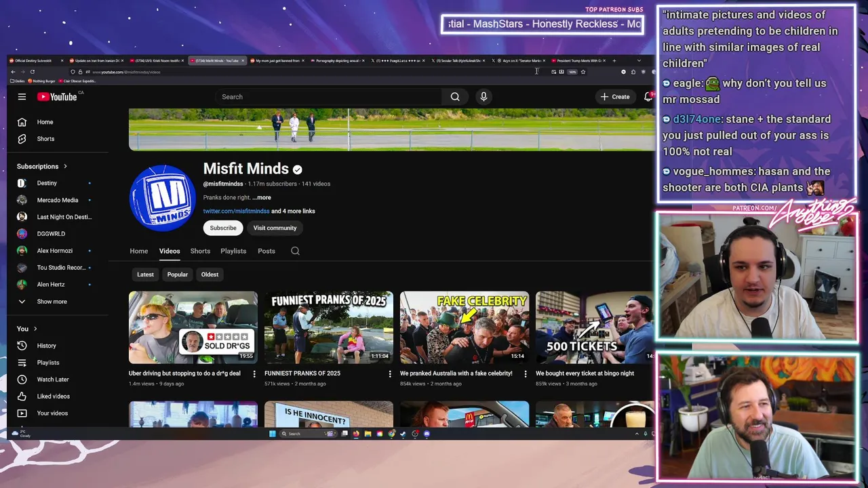The width and height of the screenshot is (868, 488).
Task: Click the Misfit Minds channel avatar
Action: [x=163, y=198]
